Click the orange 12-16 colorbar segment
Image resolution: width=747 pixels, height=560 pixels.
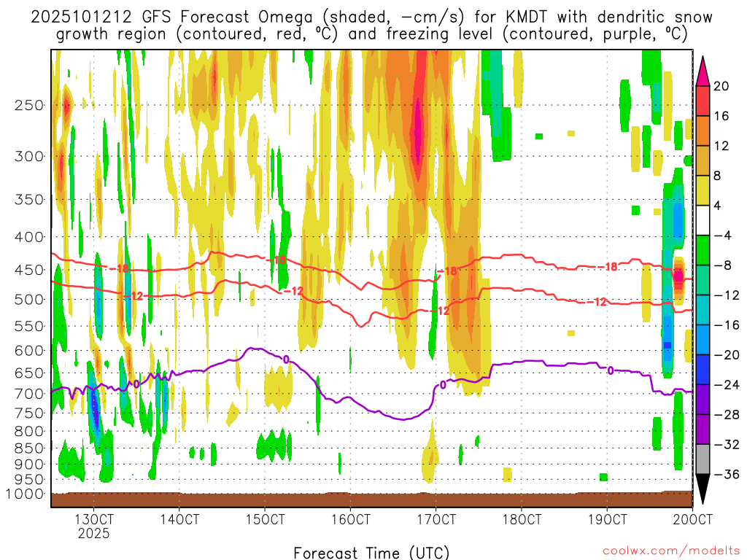(x=703, y=131)
